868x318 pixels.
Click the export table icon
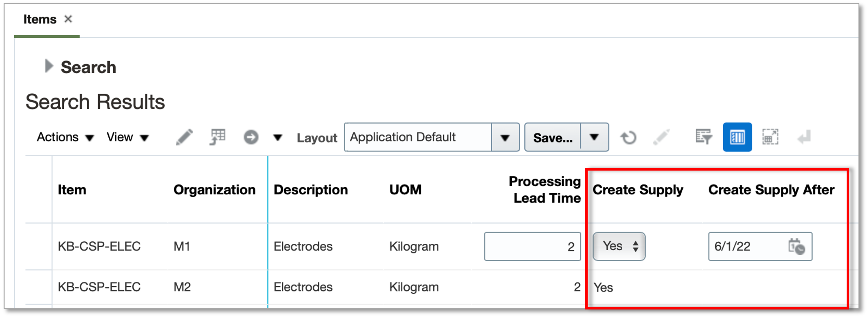click(217, 137)
